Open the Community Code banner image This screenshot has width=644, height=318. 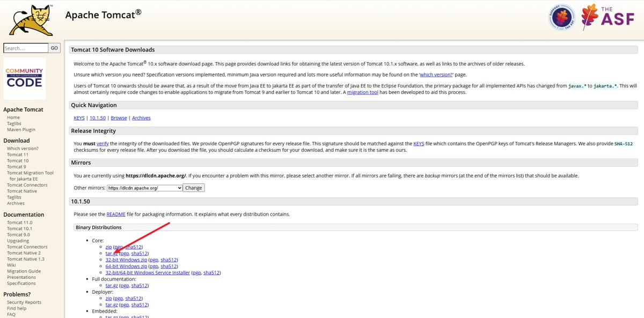pos(24,79)
